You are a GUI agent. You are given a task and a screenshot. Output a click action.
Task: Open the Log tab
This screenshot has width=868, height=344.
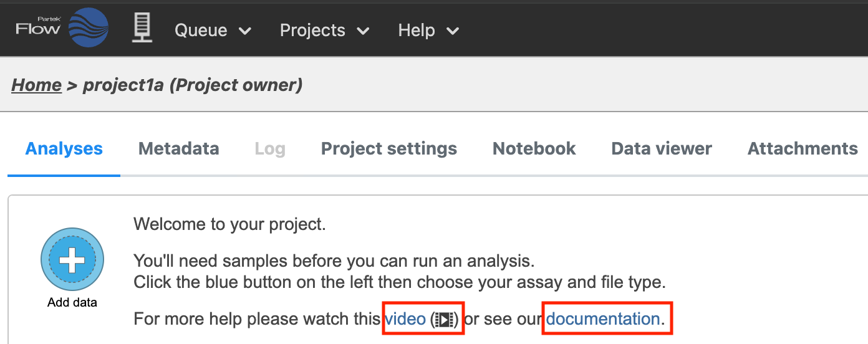[270, 148]
